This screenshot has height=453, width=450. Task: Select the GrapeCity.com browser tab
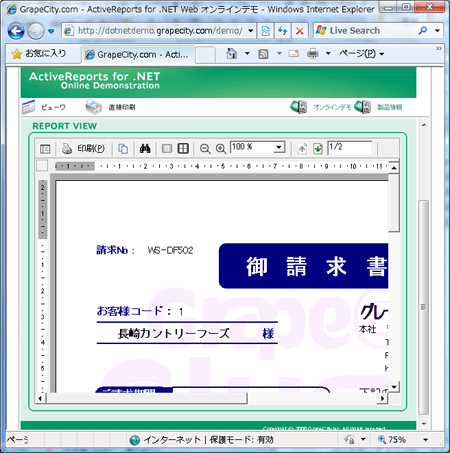click(138, 54)
